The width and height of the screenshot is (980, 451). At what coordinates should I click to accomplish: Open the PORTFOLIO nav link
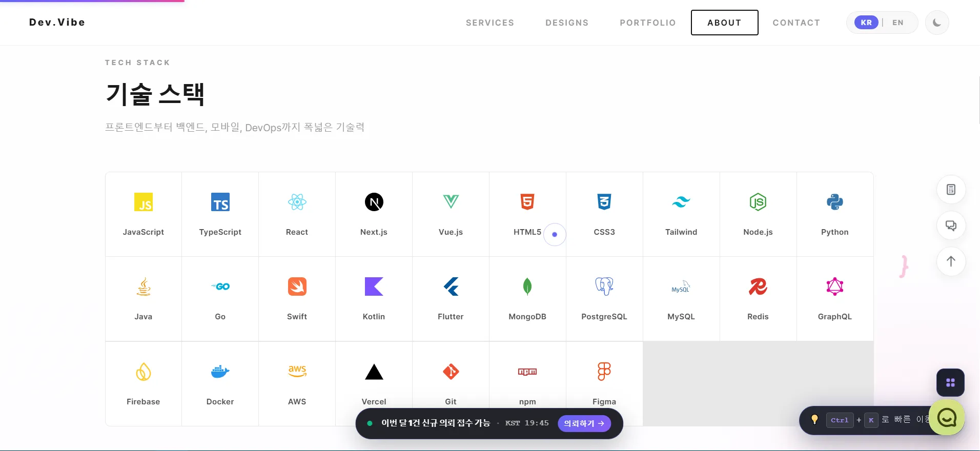click(648, 23)
